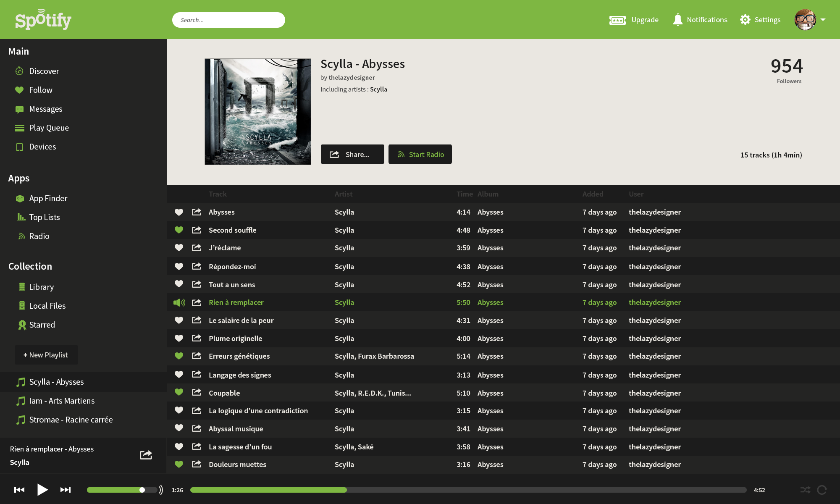Skip to next track
The width and height of the screenshot is (840, 504).
pos(66,490)
